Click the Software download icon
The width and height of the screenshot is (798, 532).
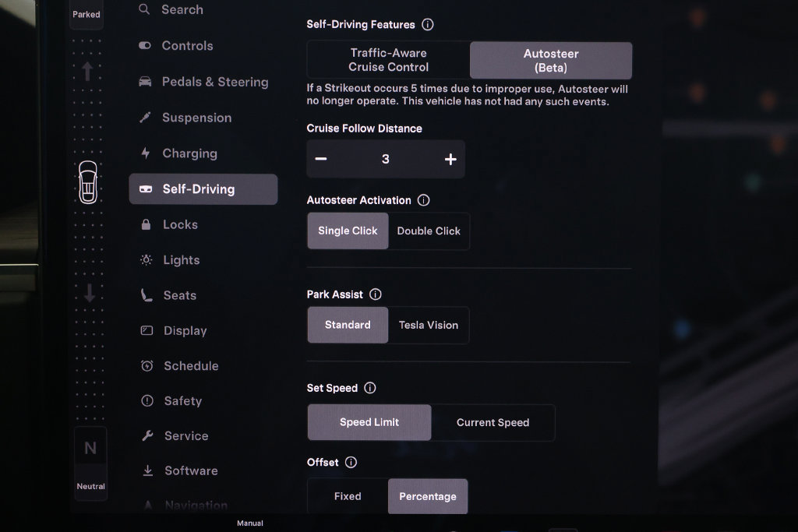pos(147,471)
